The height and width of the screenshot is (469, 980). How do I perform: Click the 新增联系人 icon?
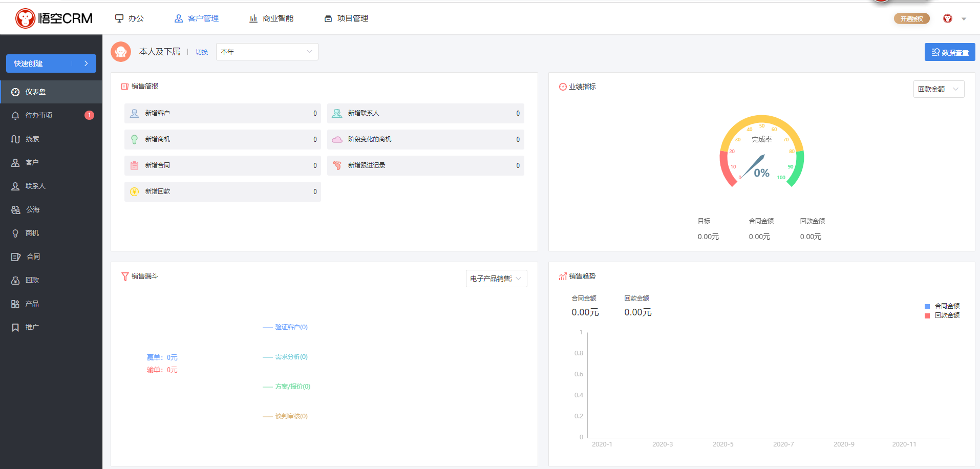pyautogui.click(x=337, y=114)
